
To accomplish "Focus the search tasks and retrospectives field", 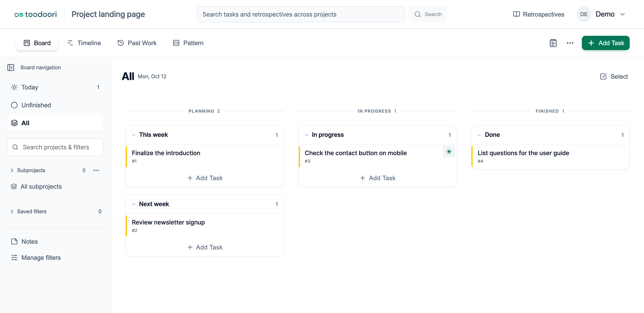I will point(301,14).
